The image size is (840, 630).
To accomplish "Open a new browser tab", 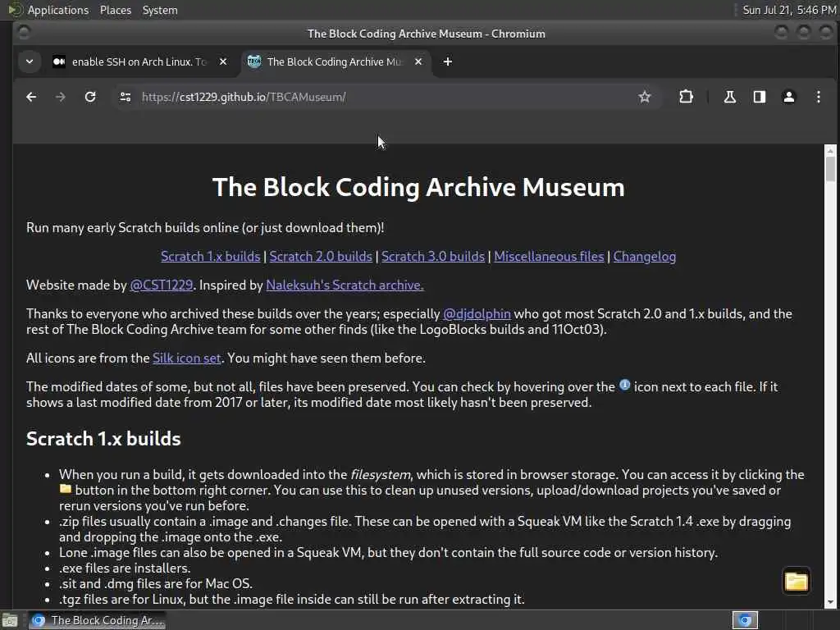I will [x=448, y=62].
